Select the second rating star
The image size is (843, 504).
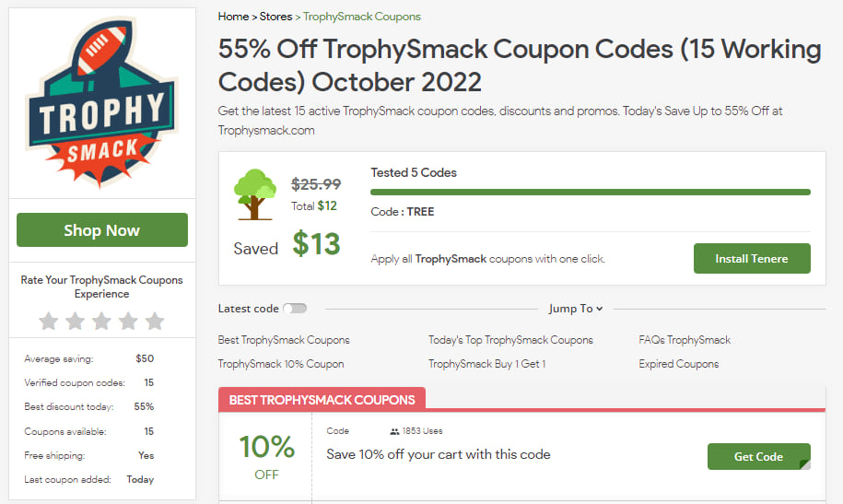76,321
